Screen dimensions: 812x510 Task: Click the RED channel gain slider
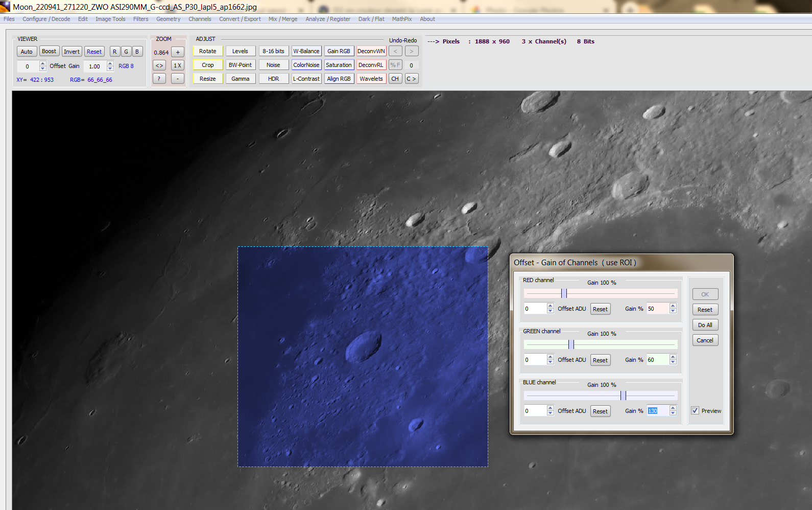(x=601, y=293)
